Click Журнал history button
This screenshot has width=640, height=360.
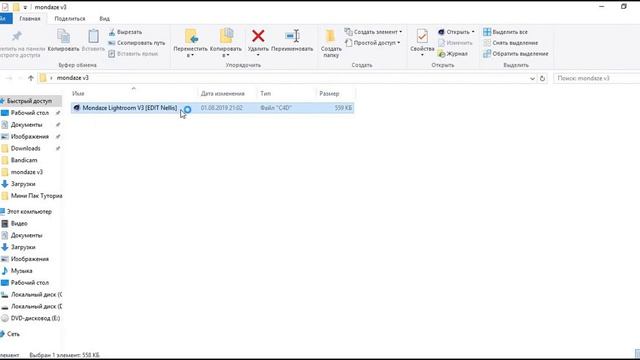(453, 53)
